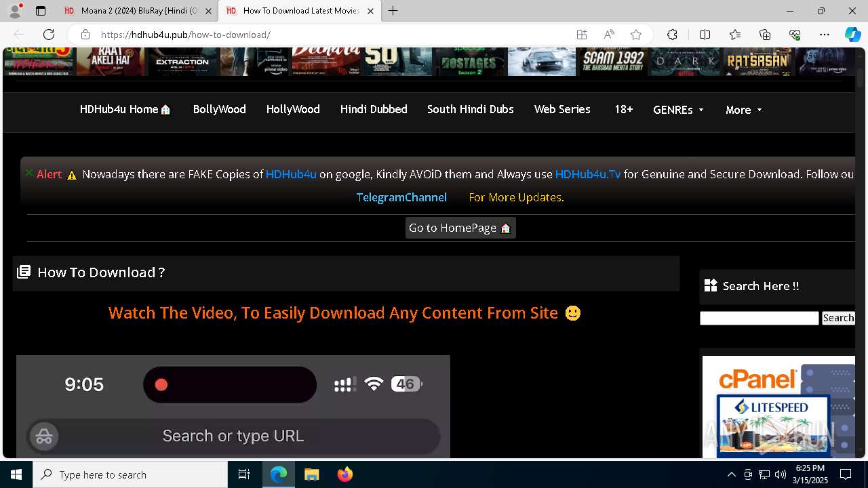Add page to favorites star icon
The image size is (868, 488).
[x=636, y=35]
